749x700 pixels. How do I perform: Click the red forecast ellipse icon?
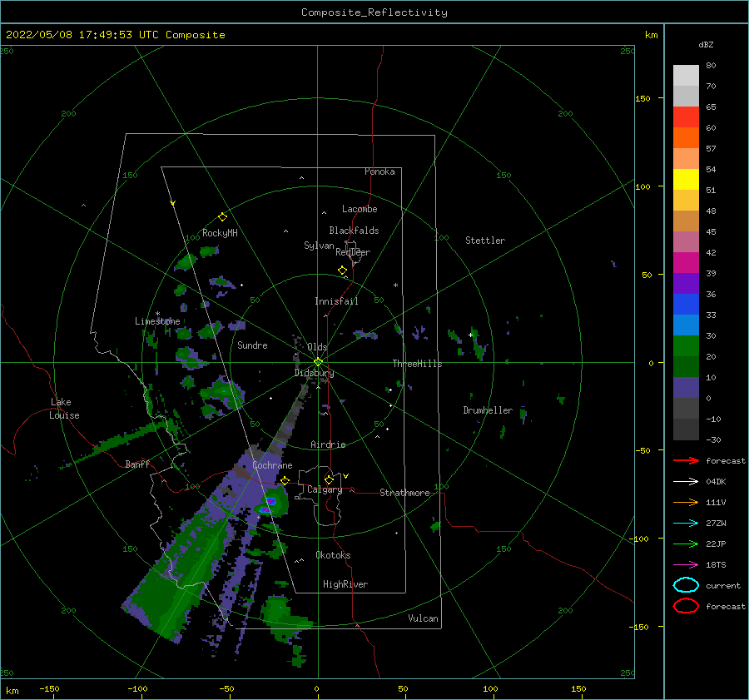(686, 606)
